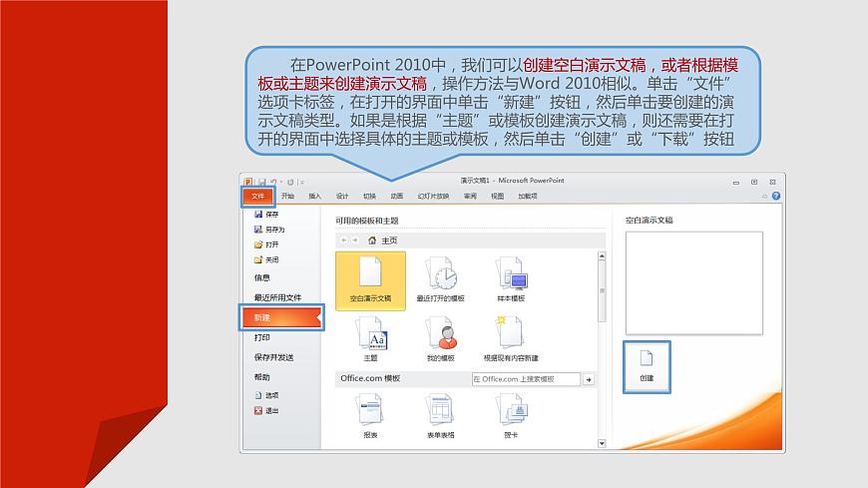The height and width of the screenshot is (488, 868).
Task: Choose New from Existing Content (根据现有内容新建)
Action: (511, 339)
